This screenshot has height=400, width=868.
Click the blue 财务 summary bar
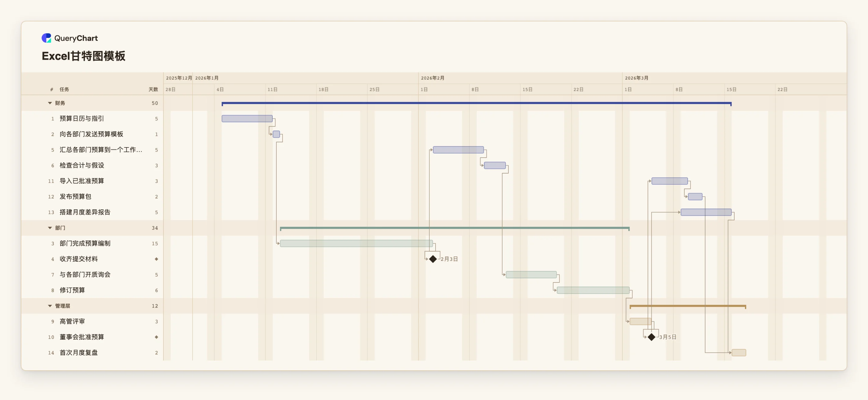477,103
